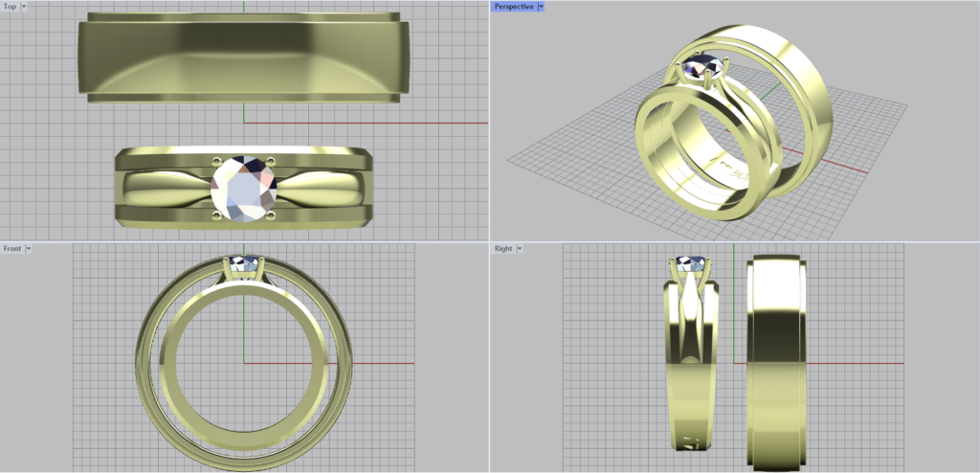Click the Right viewport title label
Viewport: 980px width, 473px height.
[503, 248]
